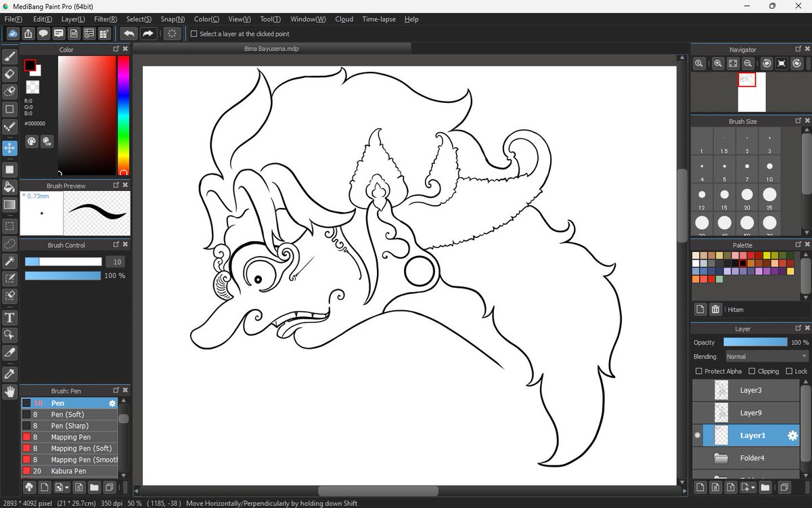Select the Lasso tool
Screen dimensions: 812x508
[9, 243]
